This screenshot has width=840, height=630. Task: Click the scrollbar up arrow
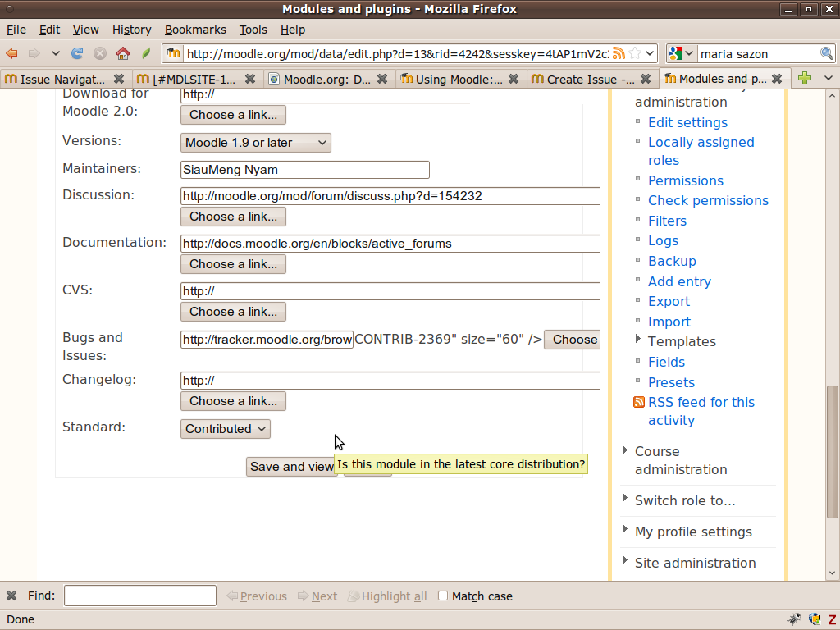pos(832,95)
